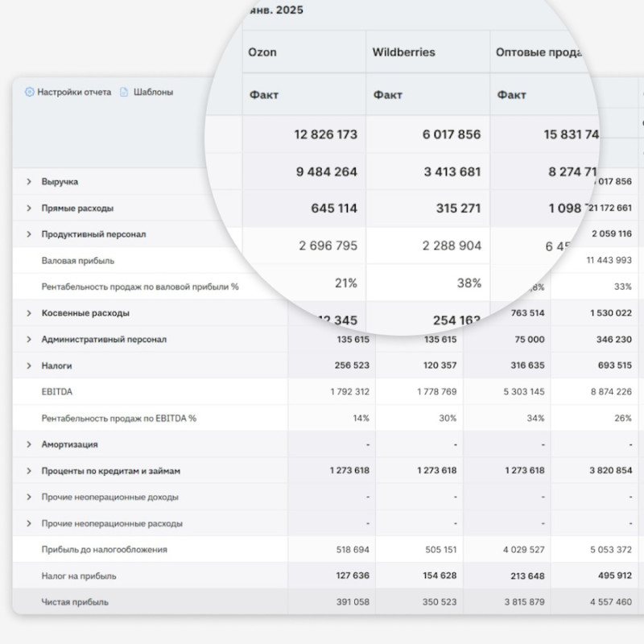The image size is (644, 644).
Task: Click the Налоги row label
Action: (56, 365)
